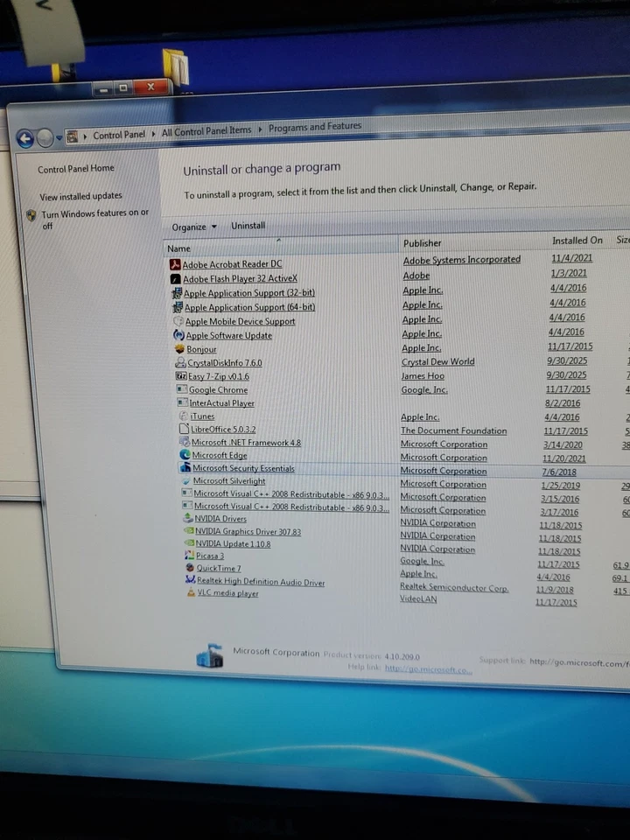Click the Realtek Audio Driver icon

(x=191, y=580)
